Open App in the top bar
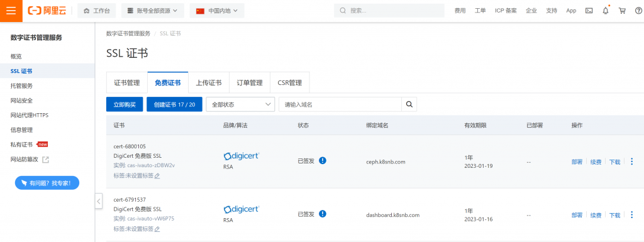The width and height of the screenshot is (644, 242). [x=571, y=11]
